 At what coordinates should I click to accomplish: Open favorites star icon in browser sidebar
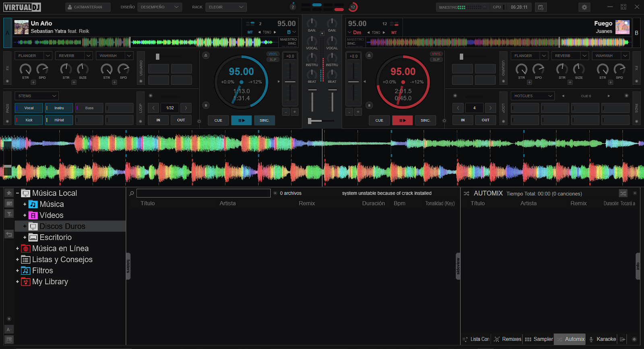9,193
